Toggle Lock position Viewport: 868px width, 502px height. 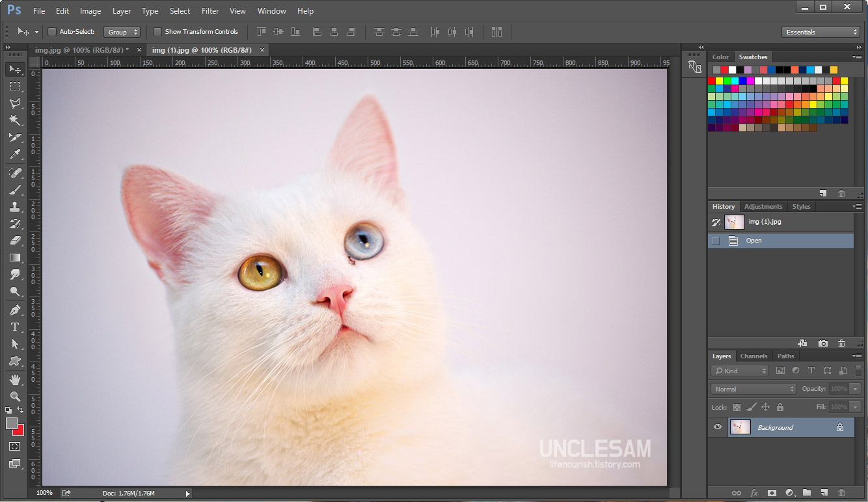point(765,407)
